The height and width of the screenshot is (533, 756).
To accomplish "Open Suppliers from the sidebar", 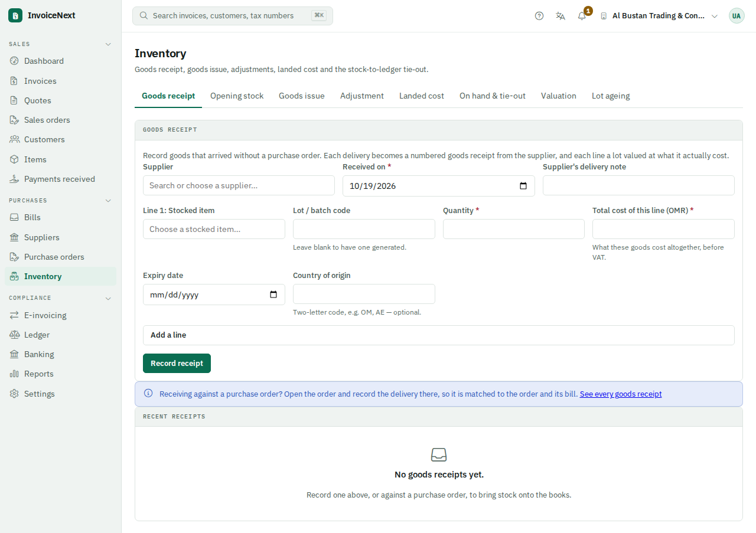I will pyautogui.click(x=61, y=237).
